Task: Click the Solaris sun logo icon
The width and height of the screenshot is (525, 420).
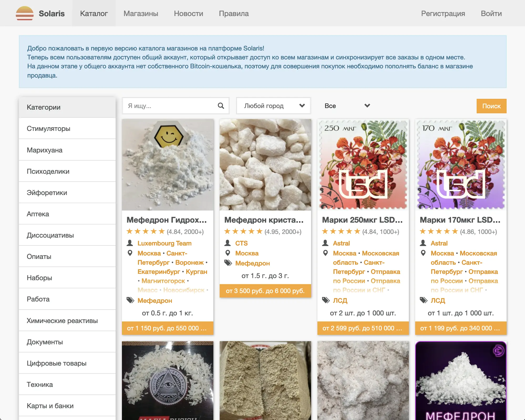Action: (24, 13)
